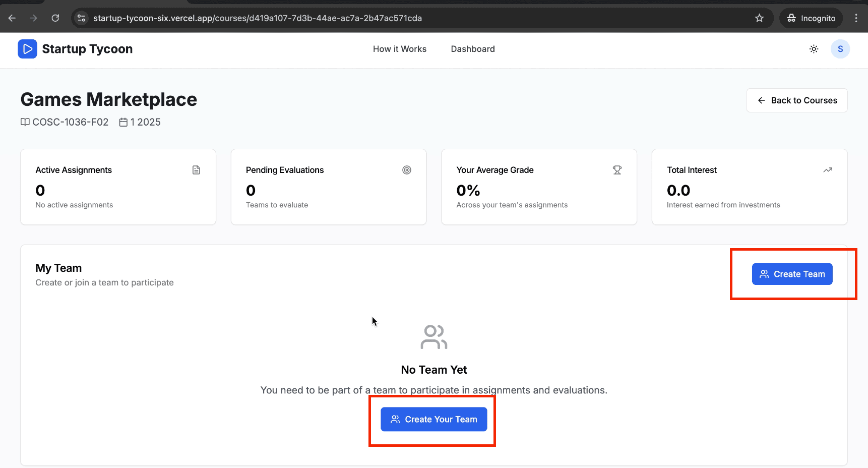
Task: Bookmark this page with the star icon
Action: [759, 18]
